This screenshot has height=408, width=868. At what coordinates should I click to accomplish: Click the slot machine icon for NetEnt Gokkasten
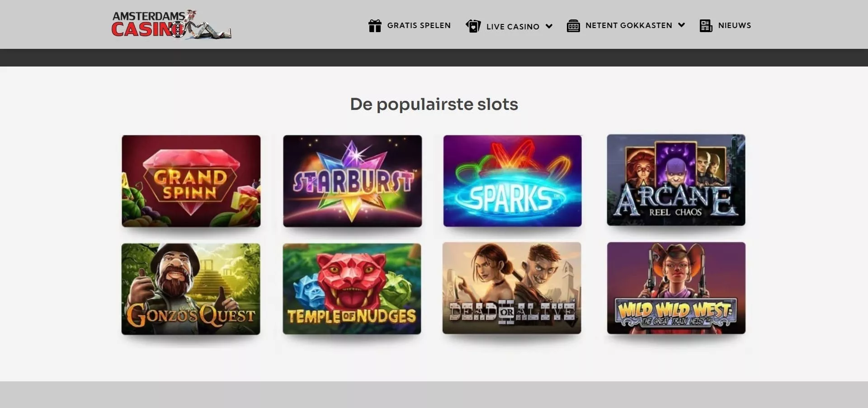pos(573,26)
